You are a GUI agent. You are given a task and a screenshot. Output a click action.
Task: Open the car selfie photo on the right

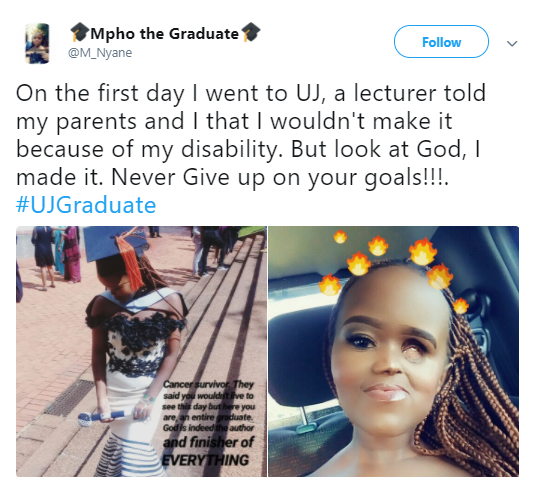(393, 351)
